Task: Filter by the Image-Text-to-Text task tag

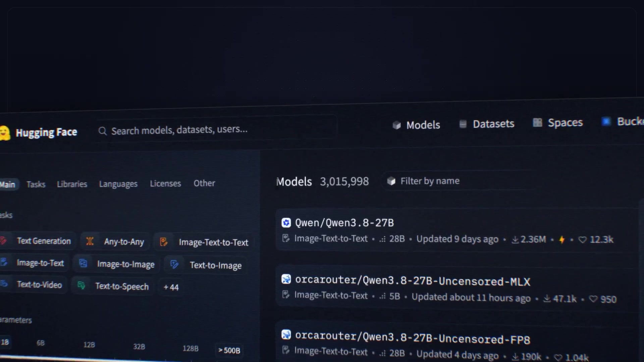Action: coord(204,242)
